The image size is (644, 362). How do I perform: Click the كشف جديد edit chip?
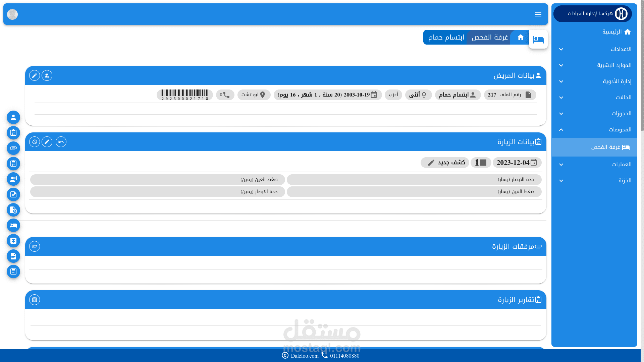(x=445, y=163)
